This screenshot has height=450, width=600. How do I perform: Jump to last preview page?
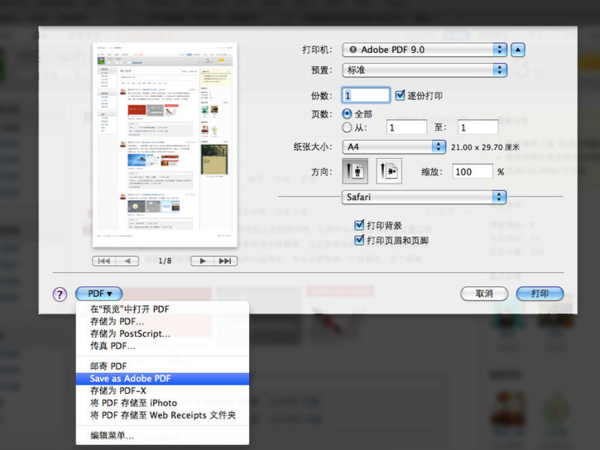click(226, 261)
